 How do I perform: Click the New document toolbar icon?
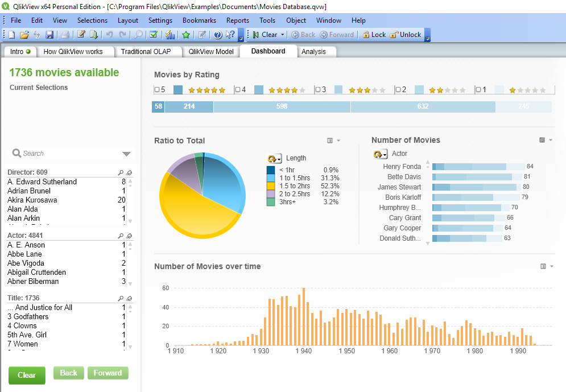pos(12,35)
